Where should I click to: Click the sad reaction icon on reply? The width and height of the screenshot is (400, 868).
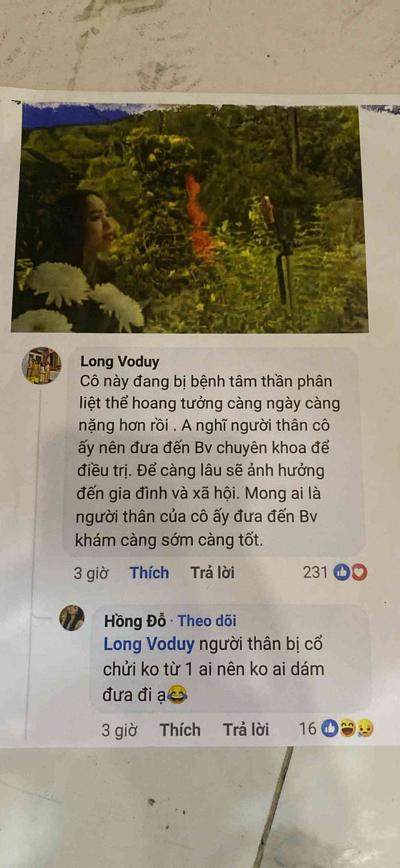[364, 729]
